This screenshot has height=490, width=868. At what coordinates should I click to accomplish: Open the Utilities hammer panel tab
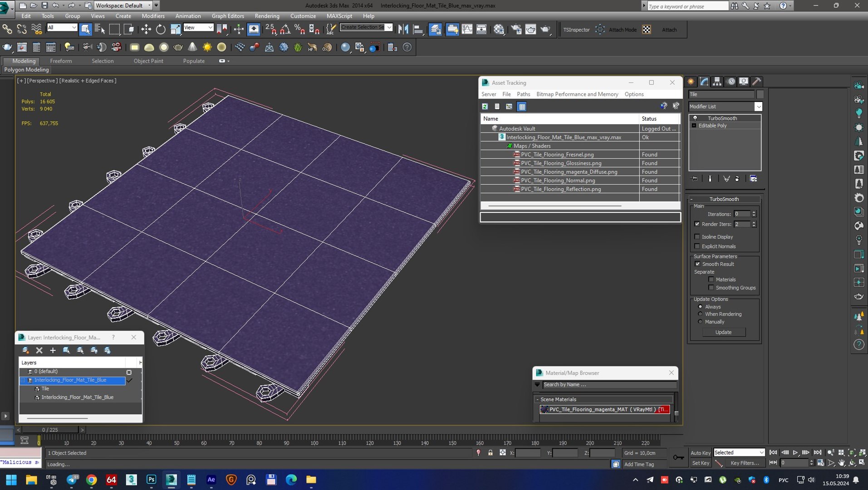756,82
